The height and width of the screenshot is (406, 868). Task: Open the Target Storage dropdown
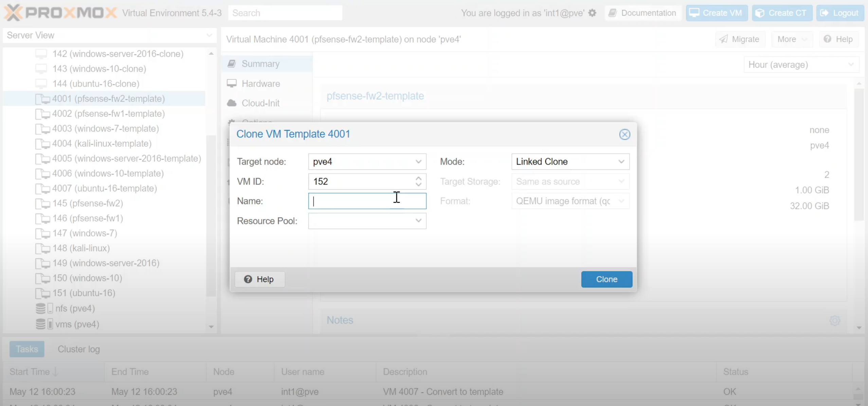[621, 181]
